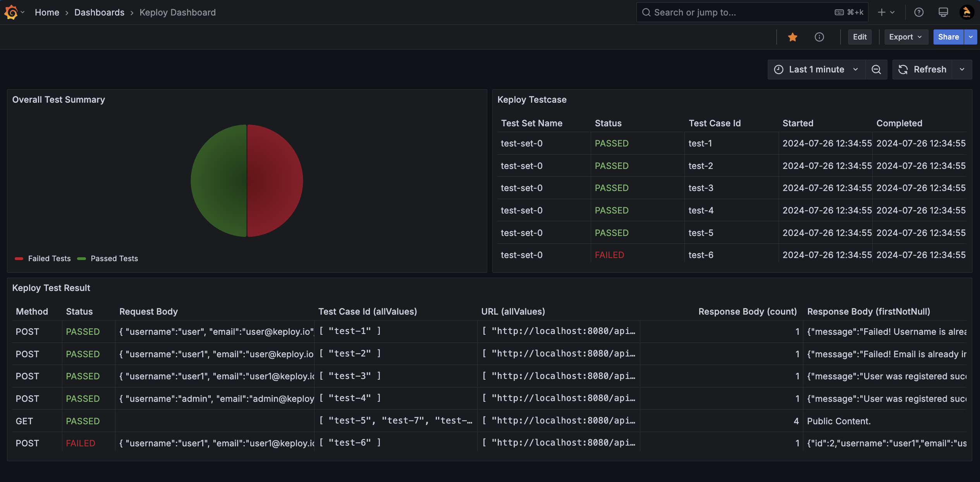
Task: Click the zoom out time range icon
Action: pyautogui.click(x=876, y=69)
